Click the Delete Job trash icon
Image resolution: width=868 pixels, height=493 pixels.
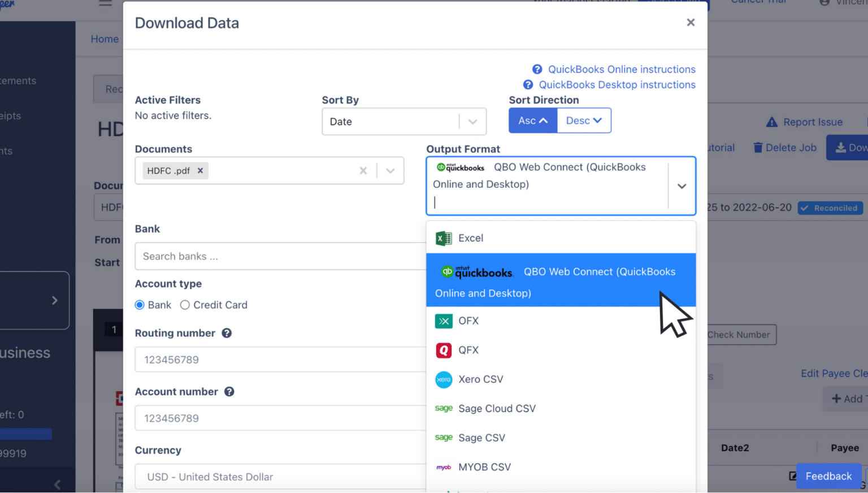(757, 147)
